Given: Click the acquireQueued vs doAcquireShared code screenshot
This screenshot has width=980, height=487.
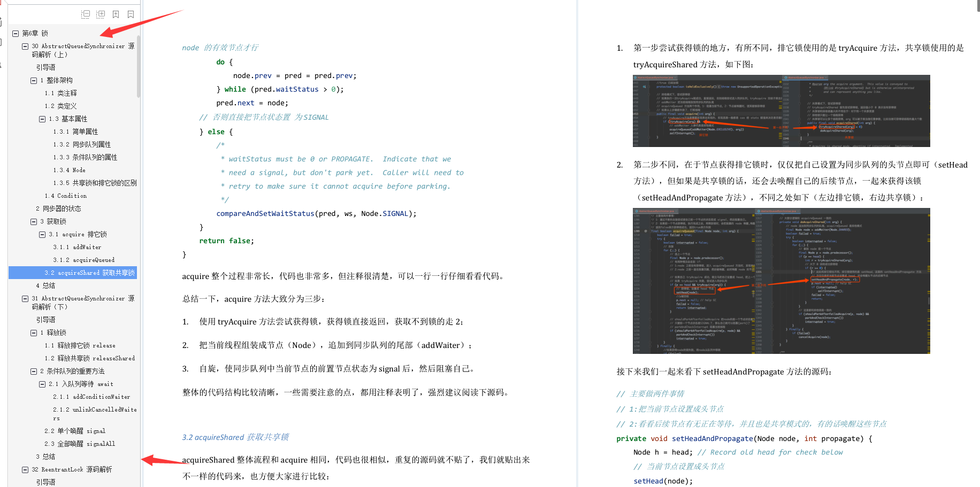Looking at the screenshot, I should click(781, 281).
